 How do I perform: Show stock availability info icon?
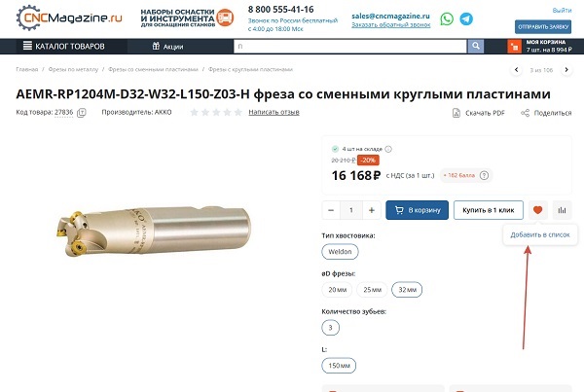click(x=388, y=149)
